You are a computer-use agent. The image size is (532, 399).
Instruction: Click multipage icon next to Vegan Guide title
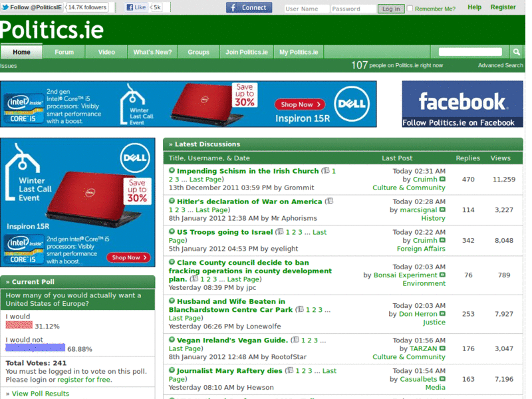click(x=296, y=340)
